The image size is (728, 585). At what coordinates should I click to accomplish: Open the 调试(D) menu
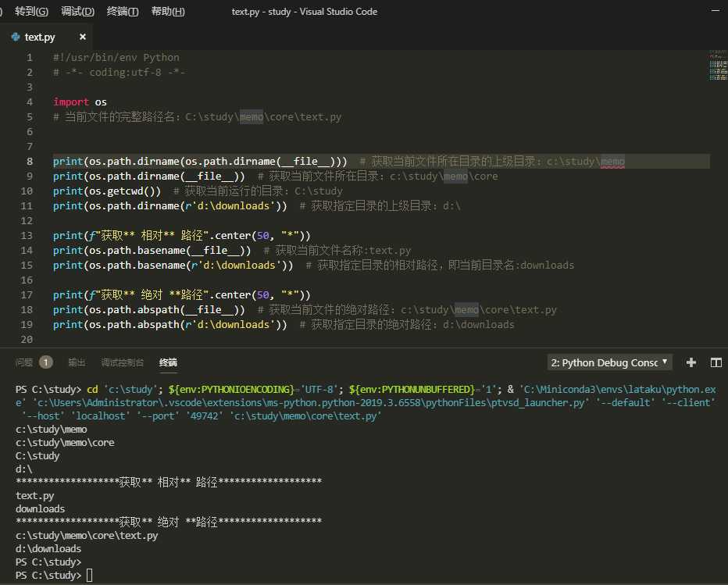pyautogui.click(x=77, y=11)
